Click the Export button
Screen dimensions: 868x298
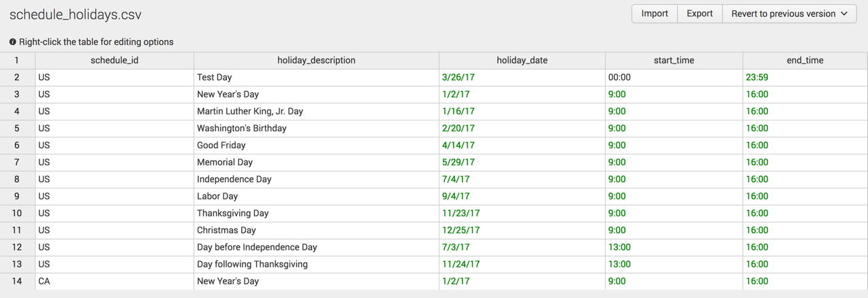700,14
